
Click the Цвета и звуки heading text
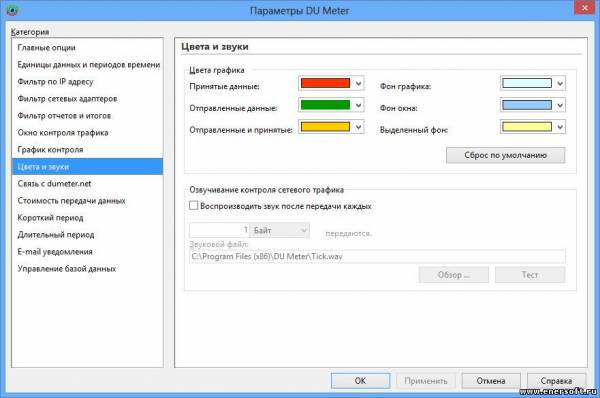point(215,47)
